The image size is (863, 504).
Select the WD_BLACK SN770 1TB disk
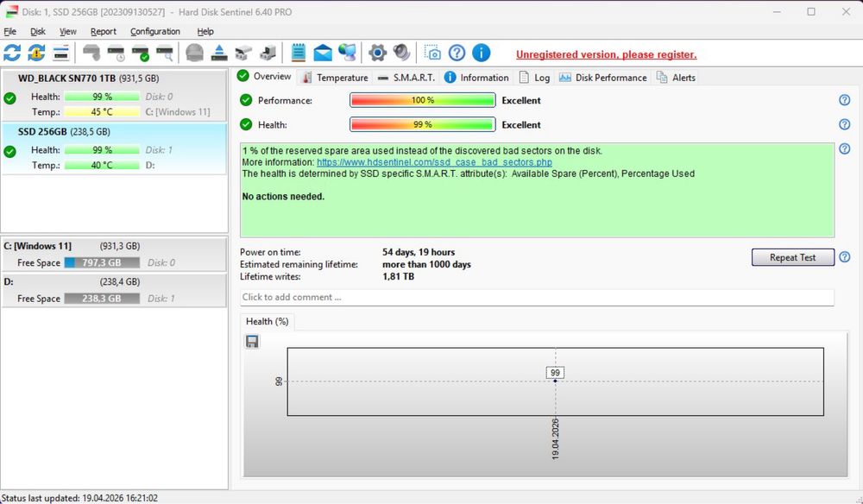pos(115,95)
